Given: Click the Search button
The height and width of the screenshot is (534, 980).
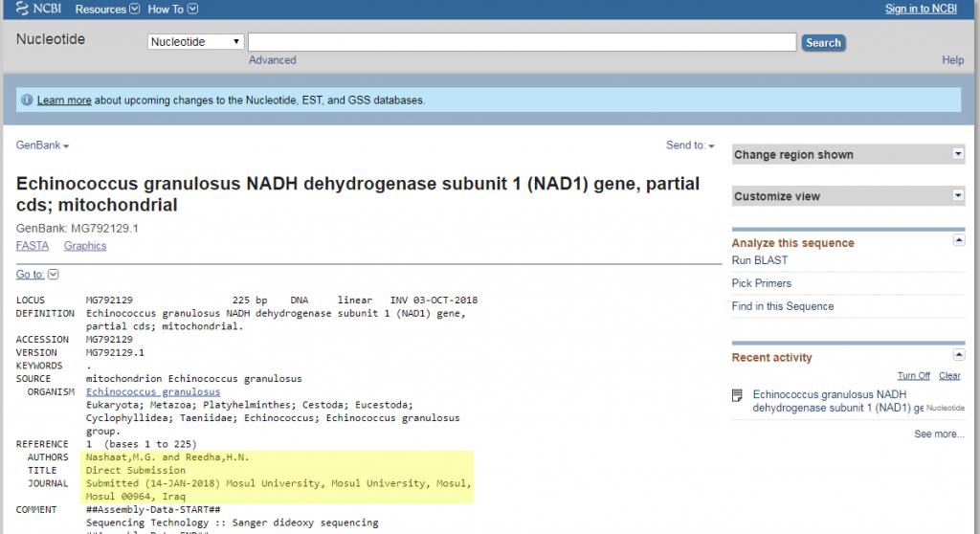Looking at the screenshot, I should pos(822,43).
